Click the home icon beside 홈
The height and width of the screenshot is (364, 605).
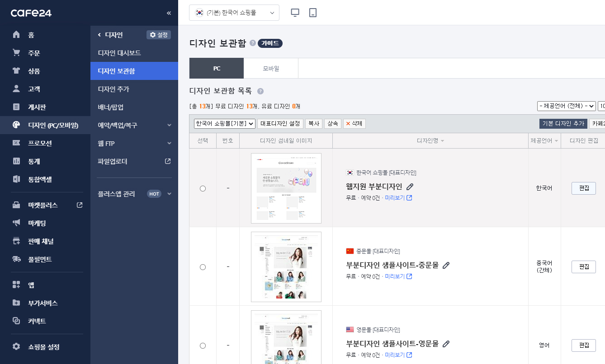(x=16, y=35)
